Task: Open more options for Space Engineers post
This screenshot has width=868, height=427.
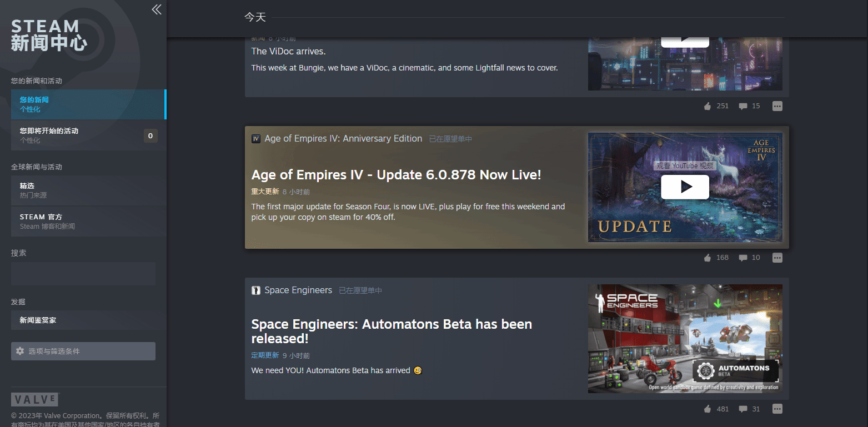Action: tap(777, 409)
